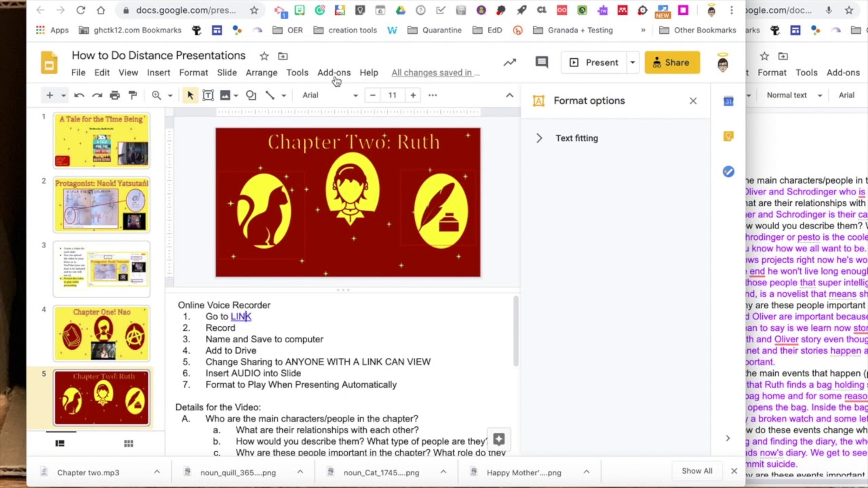
Task: Open the Add-ons menu in Slides
Action: pyautogui.click(x=334, y=73)
